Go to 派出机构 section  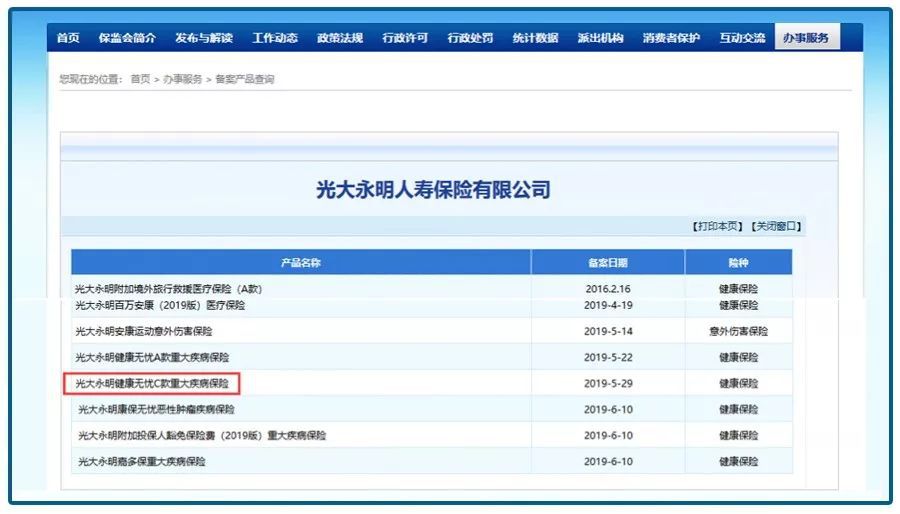click(600, 38)
